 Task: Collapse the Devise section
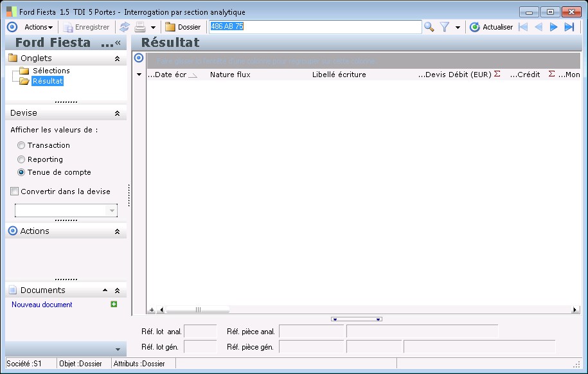(117, 113)
